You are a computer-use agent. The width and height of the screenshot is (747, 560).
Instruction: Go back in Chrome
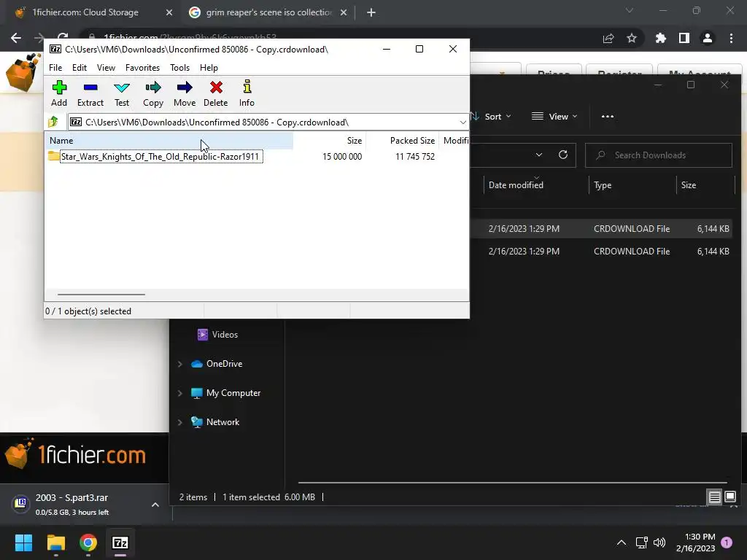16,38
